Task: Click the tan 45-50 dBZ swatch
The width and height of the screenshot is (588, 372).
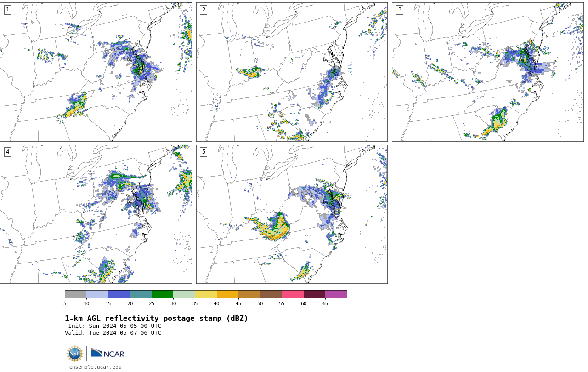Action: (249, 294)
